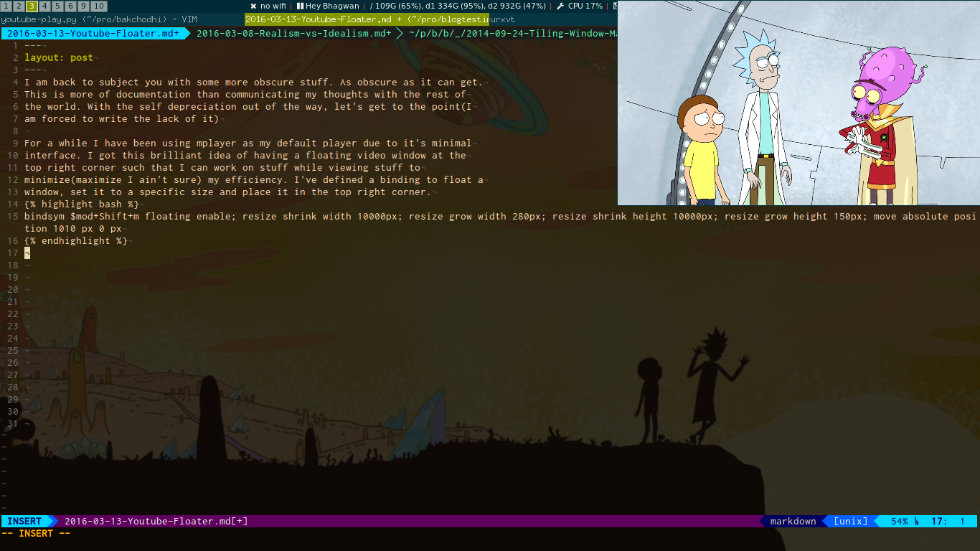Image resolution: width=980 pixels, height=551 pixels.
Task: Click the line starting 'minimize(maximize I ain't sure)'
Action: point(254,179)
